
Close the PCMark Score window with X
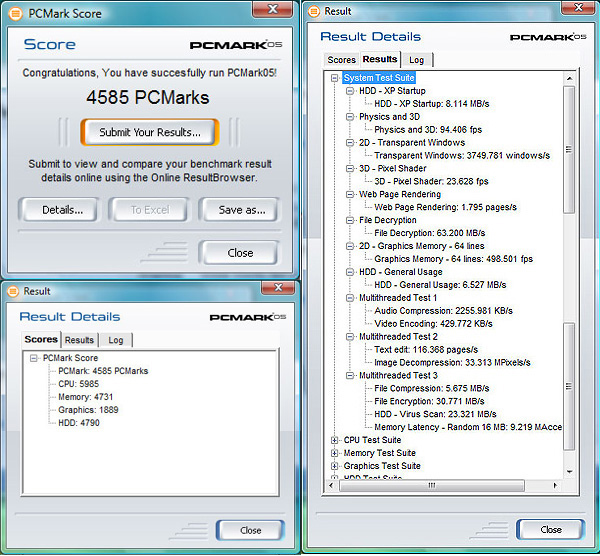pyautogui.click(x=272, y=9)
